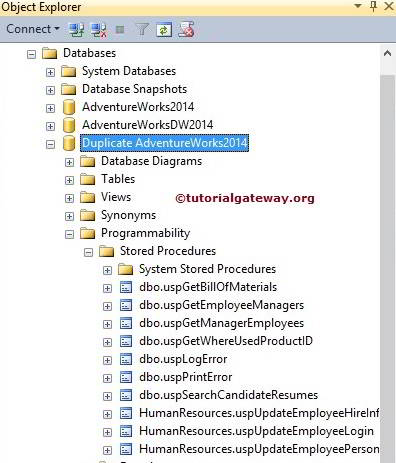Click the AdventureWorksDW2014 database cylinder icon
The width and height of the screenshot is (396, 463).
point(69,125)
